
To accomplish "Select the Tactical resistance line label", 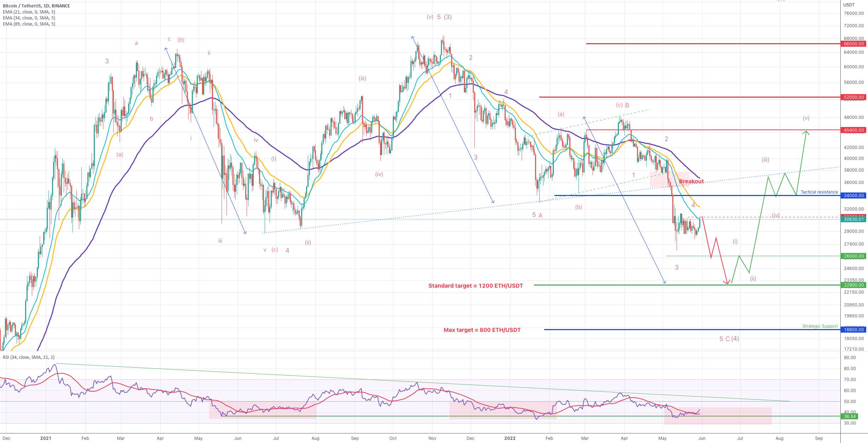I will [x=819, y=192].
